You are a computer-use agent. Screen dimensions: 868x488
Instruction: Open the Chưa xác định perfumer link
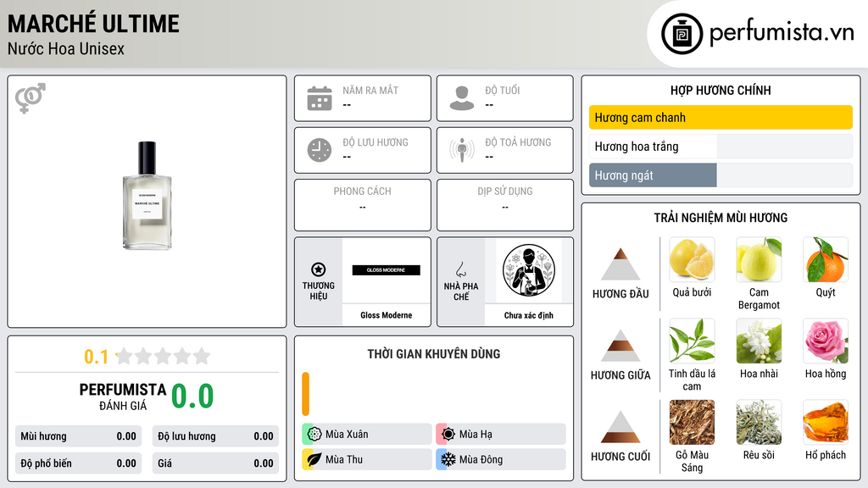click(529, 315)
